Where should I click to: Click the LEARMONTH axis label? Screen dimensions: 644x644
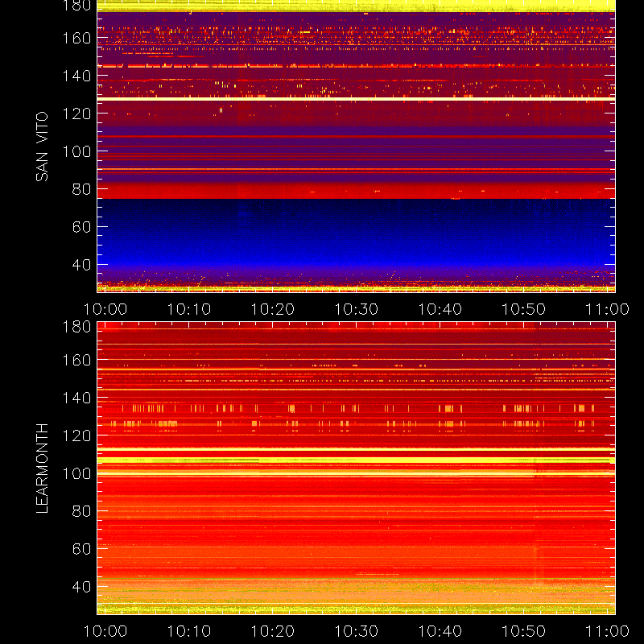click(x=42, y=469)
